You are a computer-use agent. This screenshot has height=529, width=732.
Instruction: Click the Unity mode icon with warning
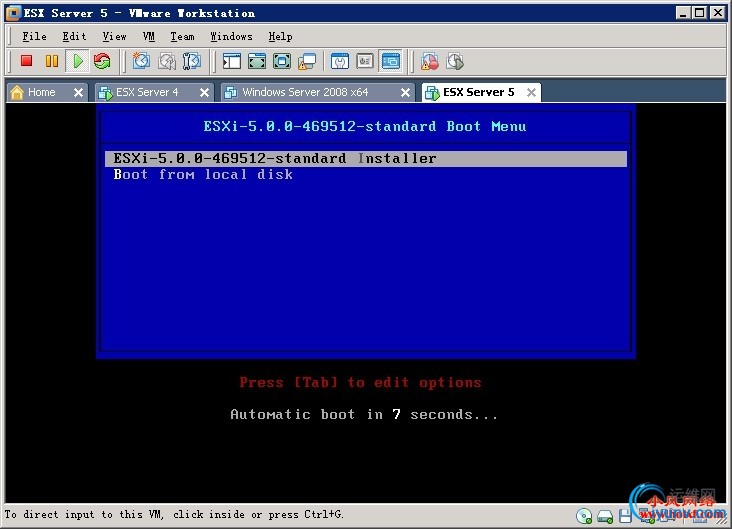[307, 61]
